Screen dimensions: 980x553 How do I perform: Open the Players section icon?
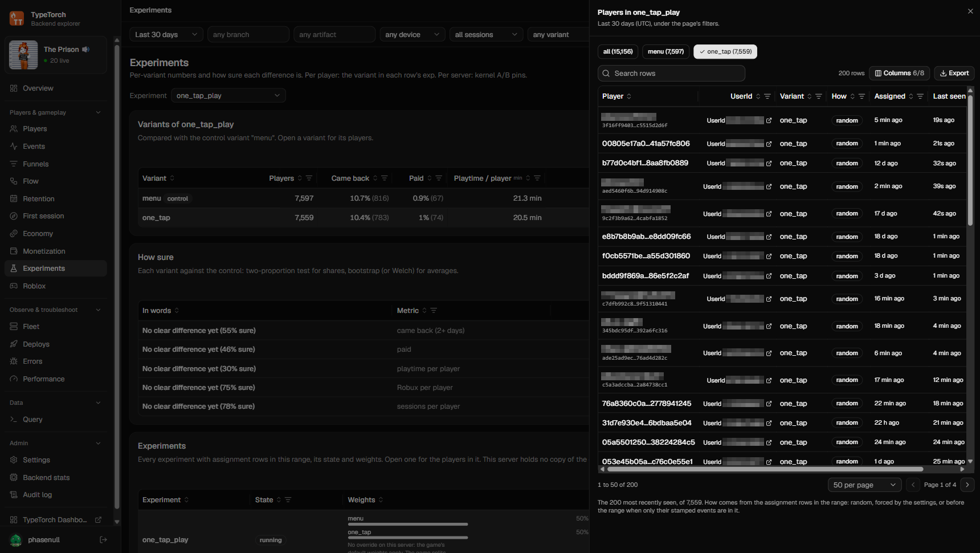[14, 129]
